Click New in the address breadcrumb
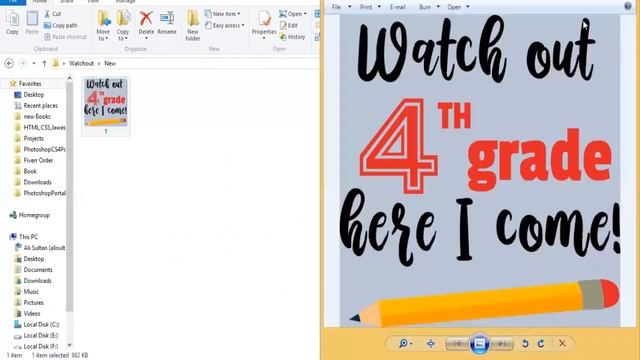Viewport: 640px width, 360px height. click(x=110, y=63)
